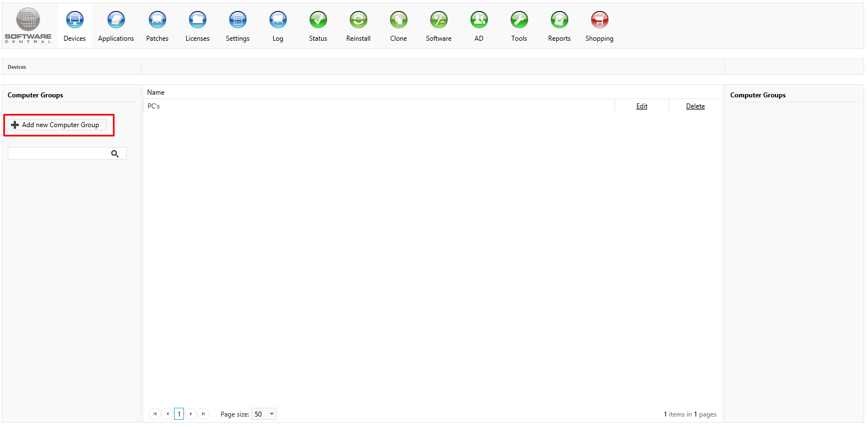This screenshot has height=427, width=868.
Task: Open the Reports icon
Action: (x=560, y=20)
